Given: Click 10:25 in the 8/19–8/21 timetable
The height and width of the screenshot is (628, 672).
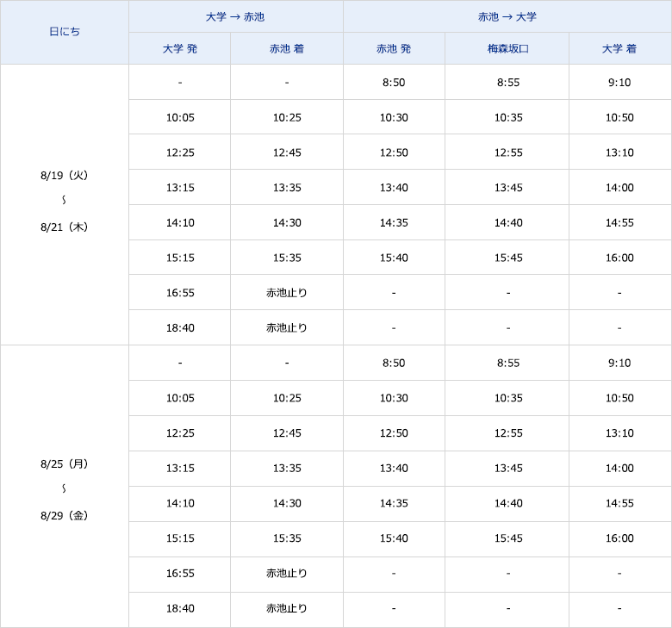Looking at the screenshot, I should tap(287, 117).
